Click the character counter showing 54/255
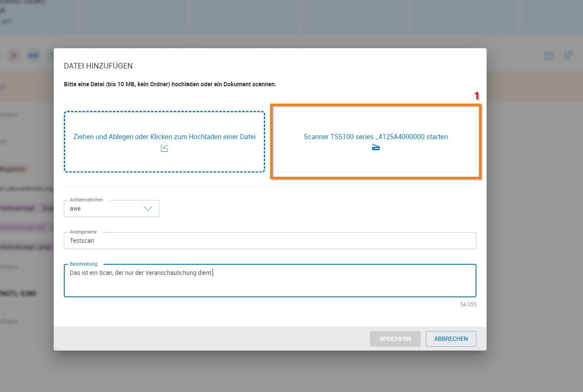The width and height of the screenshot is (583, 392). coord(468,304)
